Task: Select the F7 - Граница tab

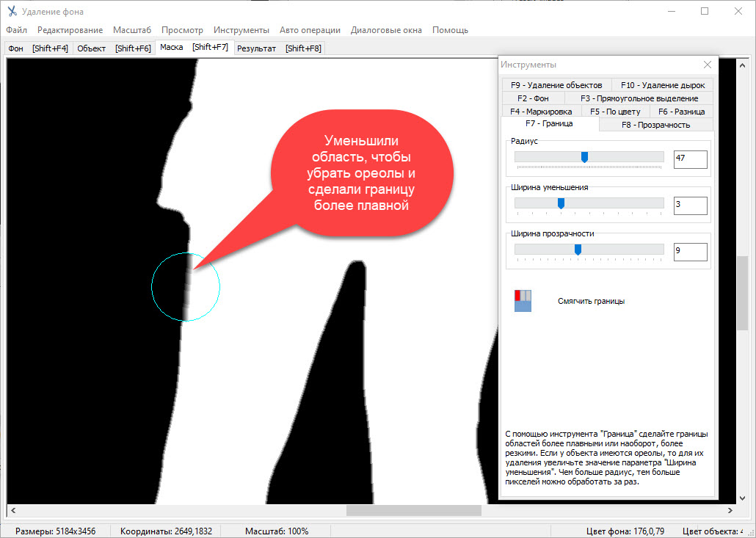Action: click(549, 123)
